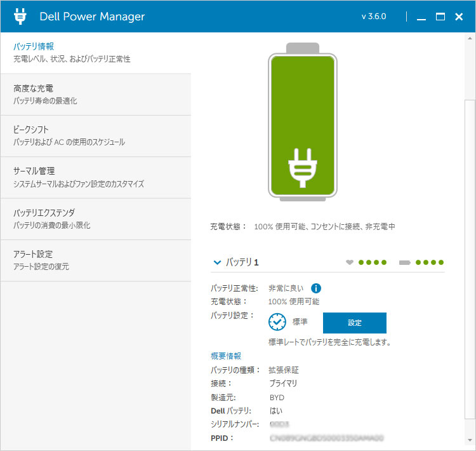The height and width of the screenshot is (451, 476).
Task: Open the バッテリ情報 tab
Action: pyautogui.click(x=96, y=53)
